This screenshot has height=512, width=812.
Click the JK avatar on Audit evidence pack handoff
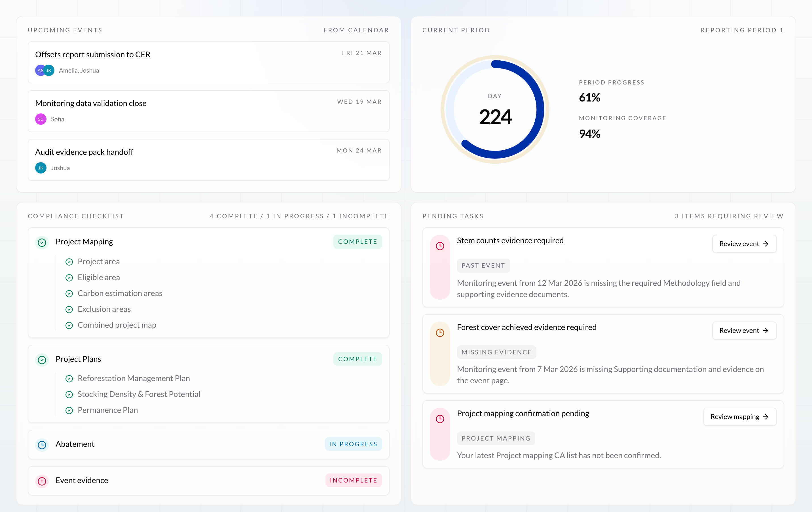click(x=41, y=168)
